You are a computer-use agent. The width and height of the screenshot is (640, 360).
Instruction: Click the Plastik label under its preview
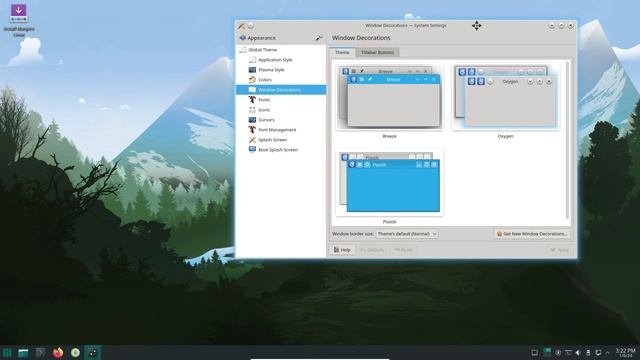point(389,222)
